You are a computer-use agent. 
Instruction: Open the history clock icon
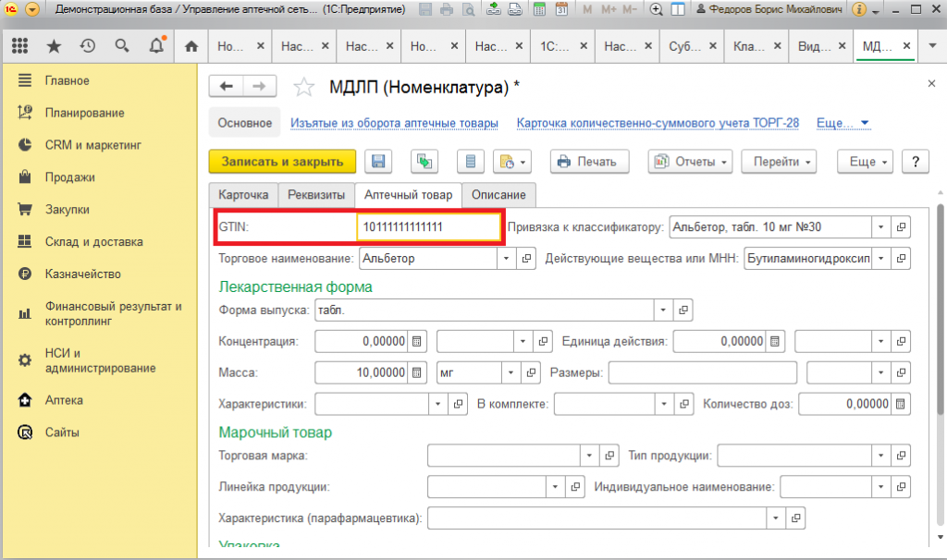coord(88,46)
